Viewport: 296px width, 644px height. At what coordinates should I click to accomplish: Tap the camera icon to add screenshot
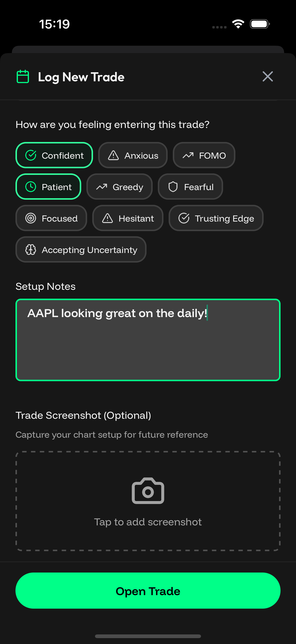148,491
